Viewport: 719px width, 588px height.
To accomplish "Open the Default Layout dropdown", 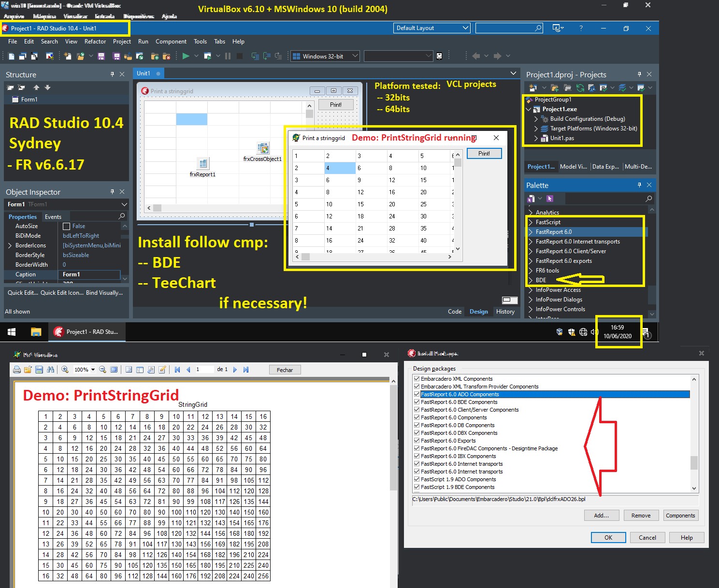I will click(x=432, y=28).
